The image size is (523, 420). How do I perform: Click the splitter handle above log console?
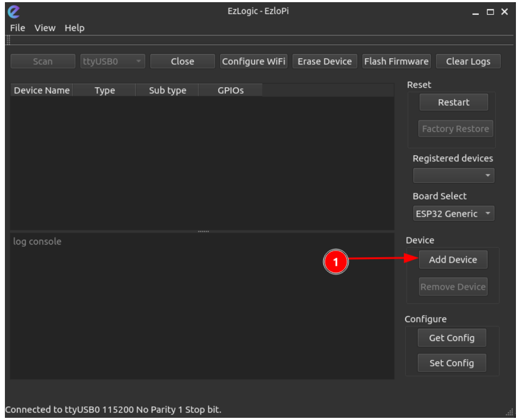(203, 231)
